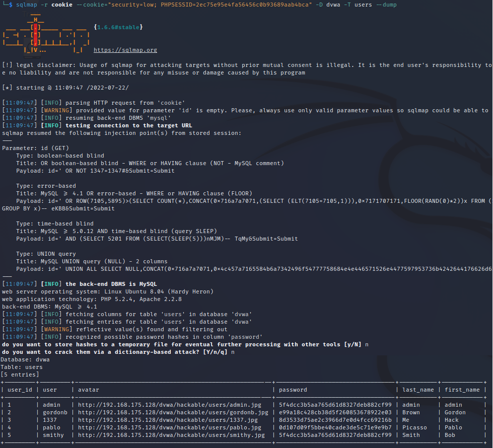Click the 'Brown' last name cell
493x448 pixels.
411,412
